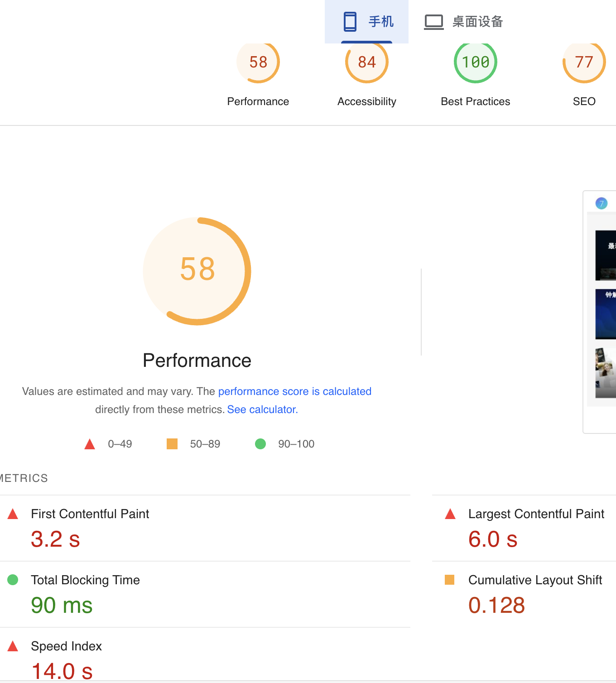Screen dimensions: 616x683
Task: Click the Accessibility score gauge showing 84
Action: [x=367, y=63]
